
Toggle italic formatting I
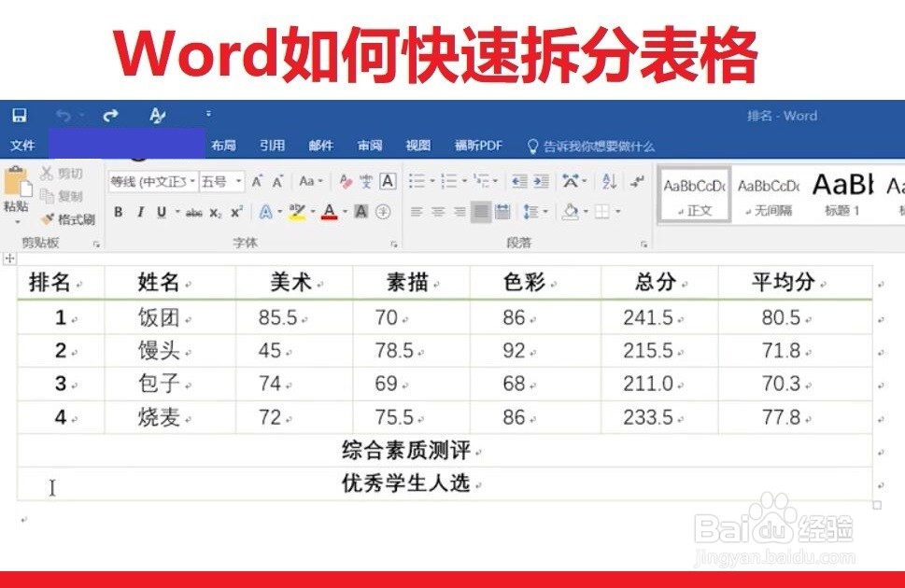tap(140, 213)
